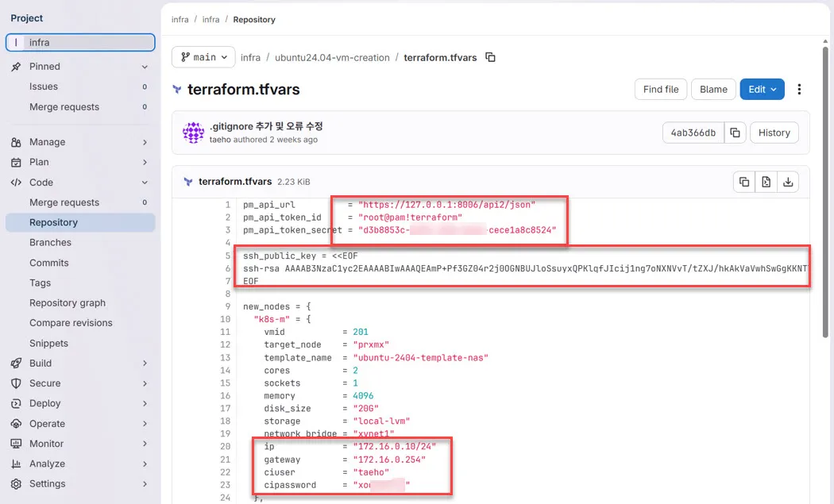Click the Monitor screen icon
This screenshot has width=834, height=504.
coord(16,444)
